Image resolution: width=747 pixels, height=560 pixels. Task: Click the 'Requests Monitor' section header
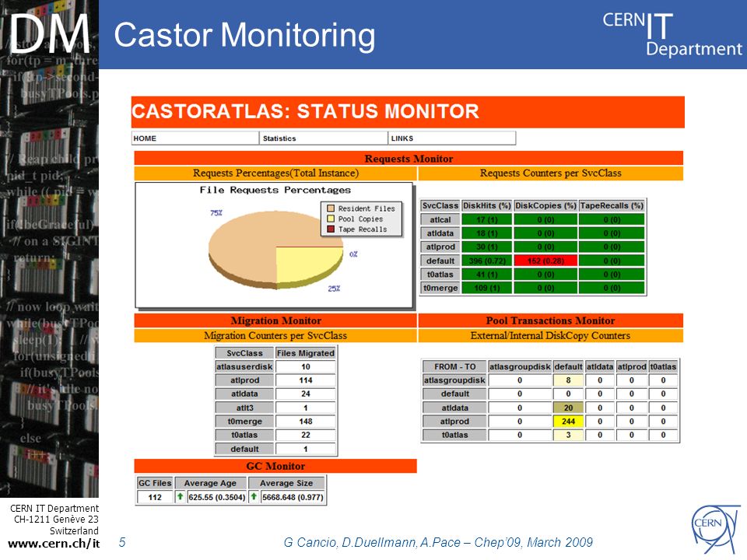tap(409, 159)
